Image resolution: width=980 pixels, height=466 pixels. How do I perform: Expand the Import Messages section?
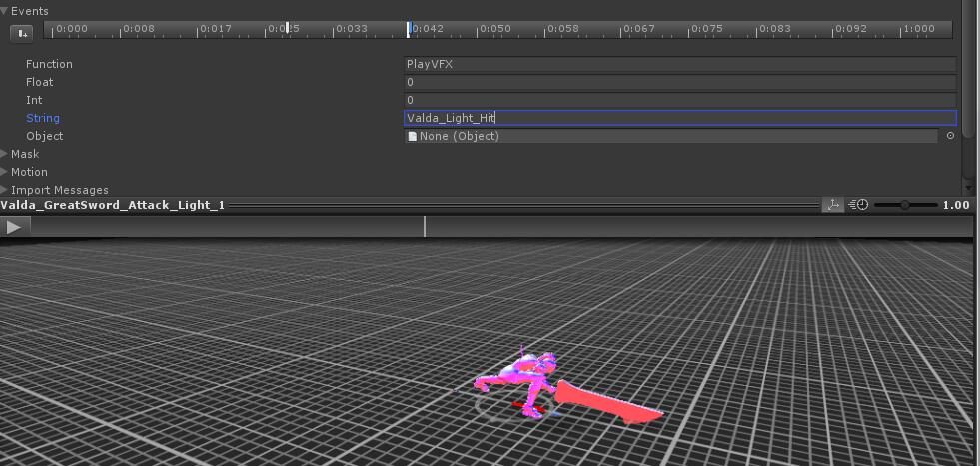click(4, 190)
